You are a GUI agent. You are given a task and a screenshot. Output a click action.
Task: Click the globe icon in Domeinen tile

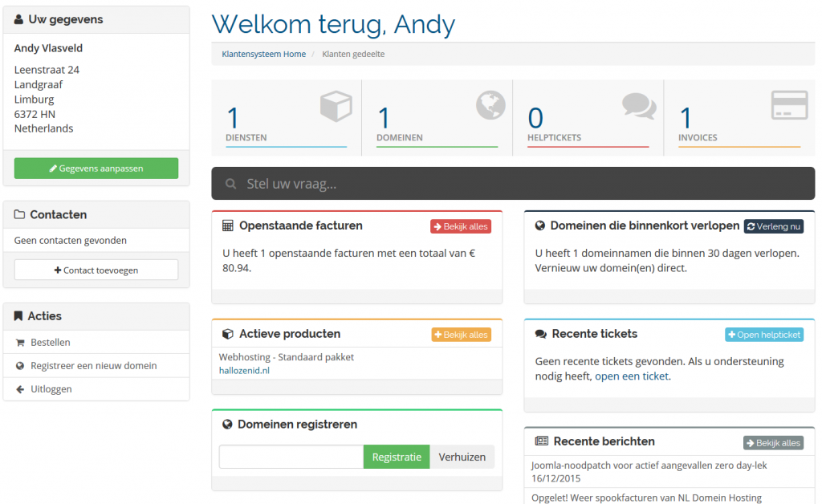point(490,105)
